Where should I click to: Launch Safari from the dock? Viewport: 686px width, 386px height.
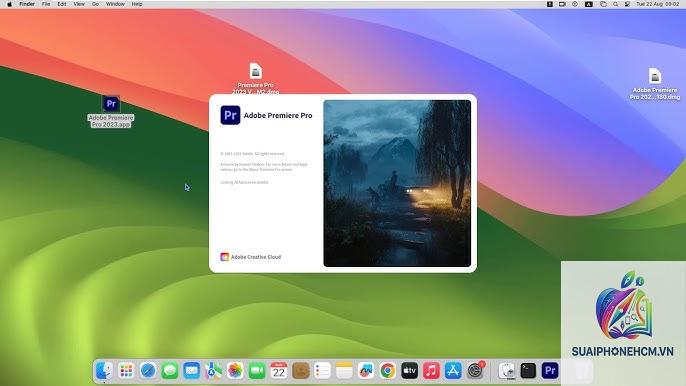148,371
